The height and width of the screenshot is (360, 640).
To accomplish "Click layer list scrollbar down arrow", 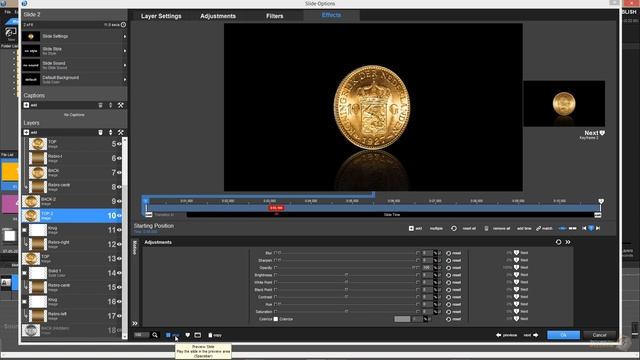I will click(125, 337).
